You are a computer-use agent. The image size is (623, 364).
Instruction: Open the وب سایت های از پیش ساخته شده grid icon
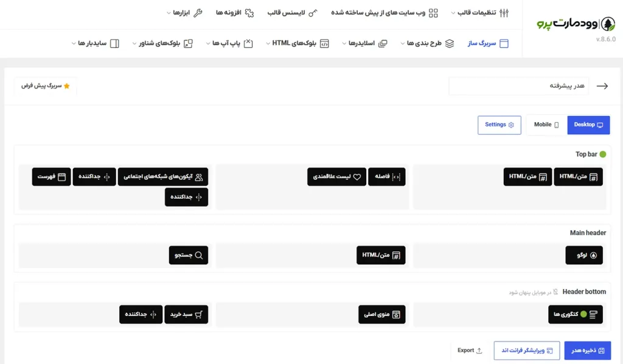(x=433, y=13)
